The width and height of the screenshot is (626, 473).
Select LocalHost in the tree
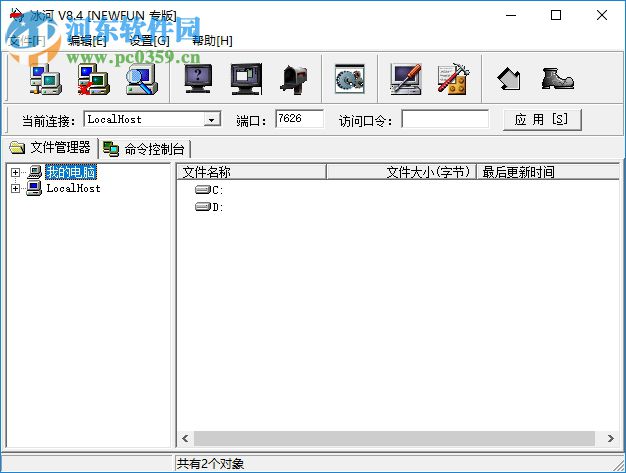point(73,188)
